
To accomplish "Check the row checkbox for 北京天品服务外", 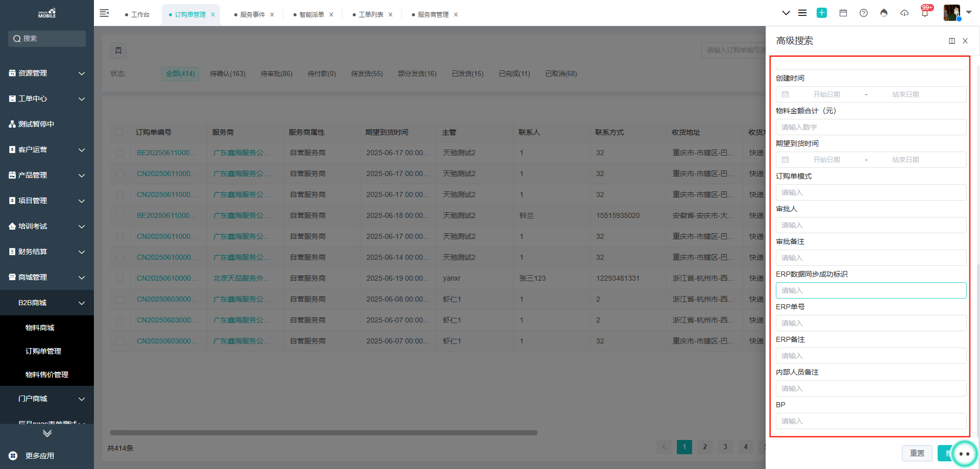I will [120, 279].
